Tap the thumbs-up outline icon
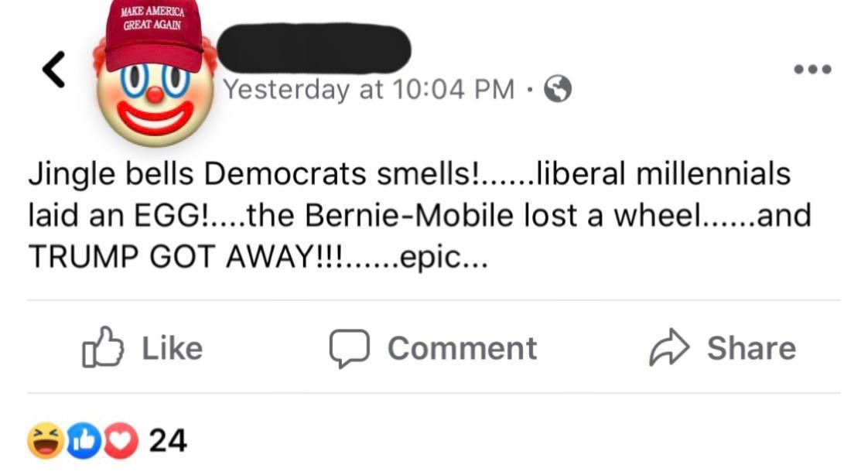This screenshot has width=868, height=475. click(102, 348)
